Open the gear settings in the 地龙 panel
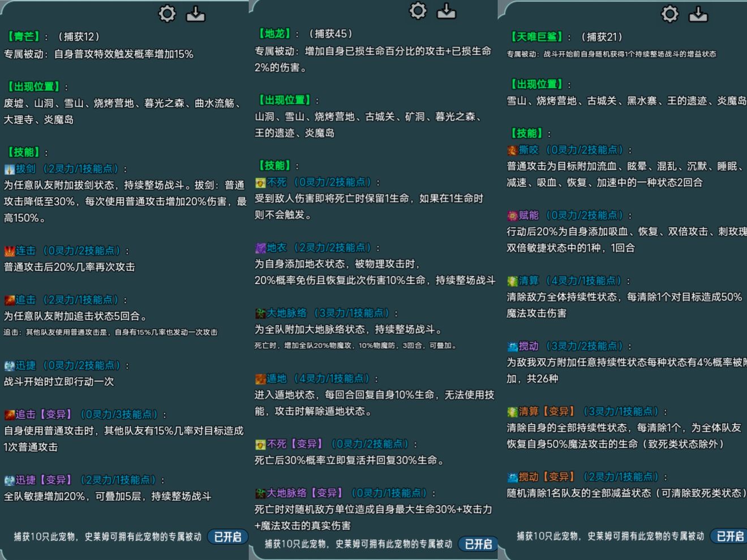747x560 pixels. pos(418,11)
